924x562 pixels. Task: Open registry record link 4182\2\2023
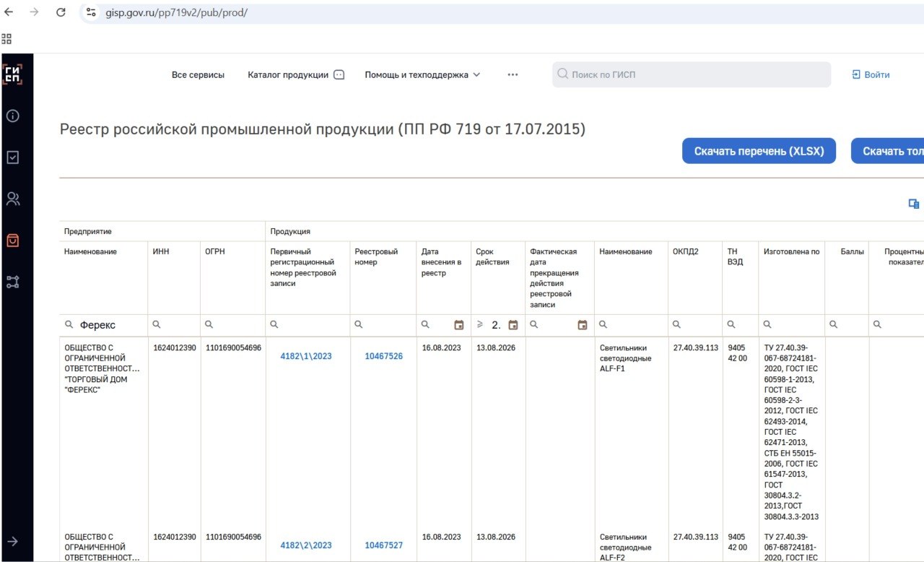pos(306,545)
